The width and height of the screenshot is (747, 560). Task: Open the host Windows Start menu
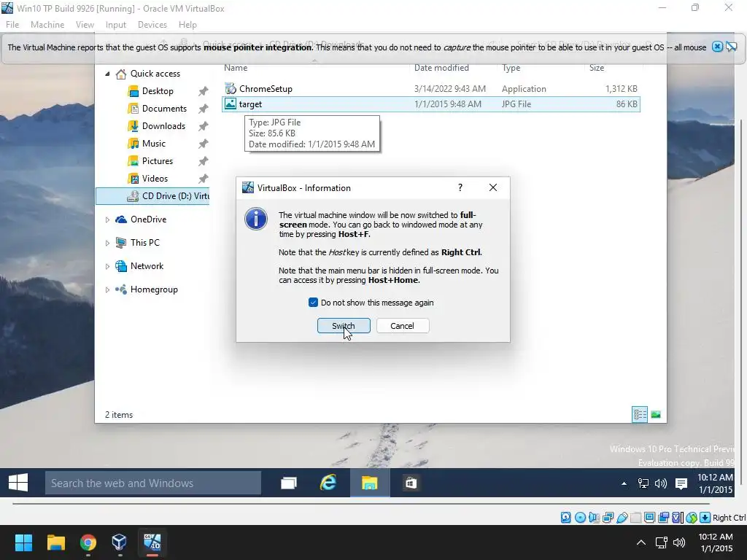[23, 542]
